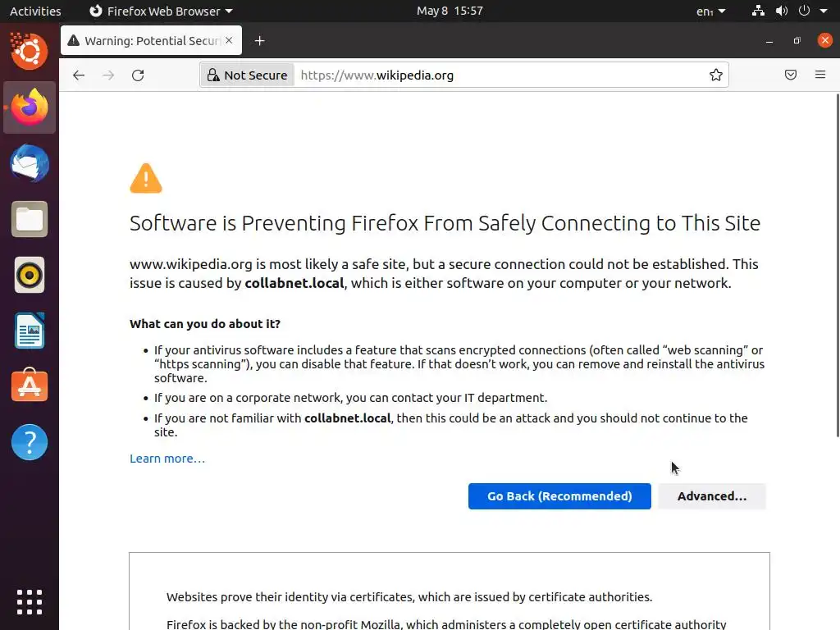840x630 pixels.
Task: Open the Save to Pocket icon
Action: [791, 75]
